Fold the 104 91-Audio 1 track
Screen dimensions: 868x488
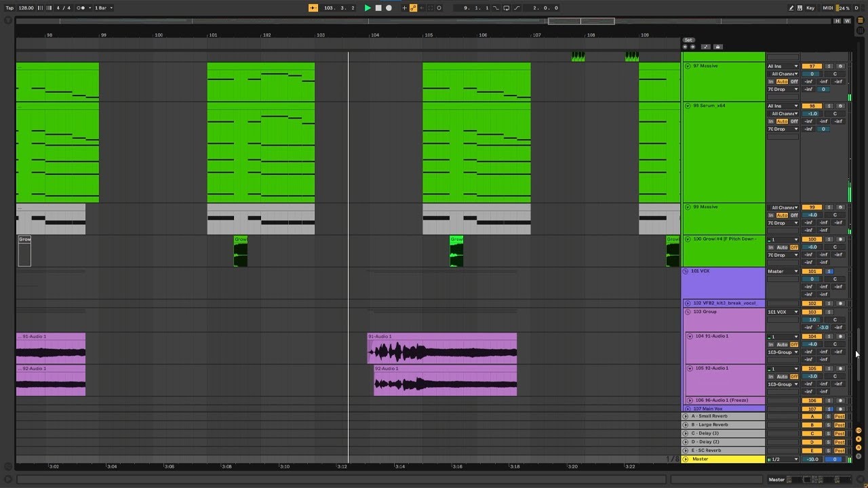point(690,336)
